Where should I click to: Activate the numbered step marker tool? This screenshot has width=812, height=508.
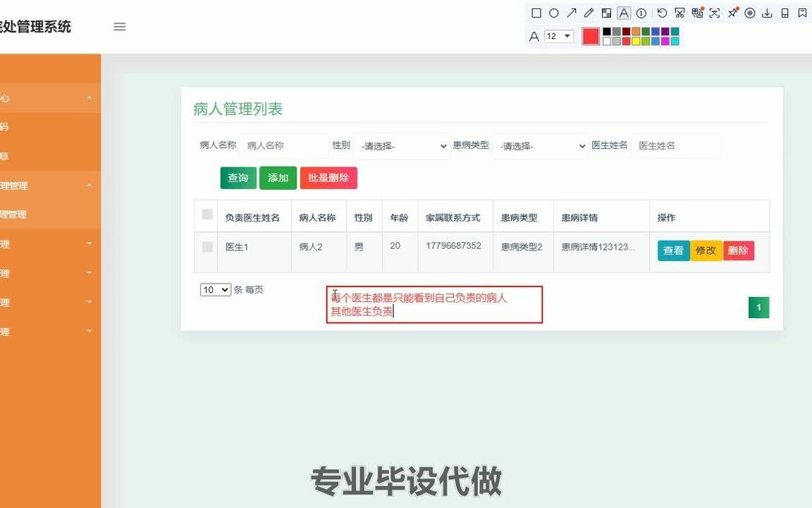tap(642, 13)
